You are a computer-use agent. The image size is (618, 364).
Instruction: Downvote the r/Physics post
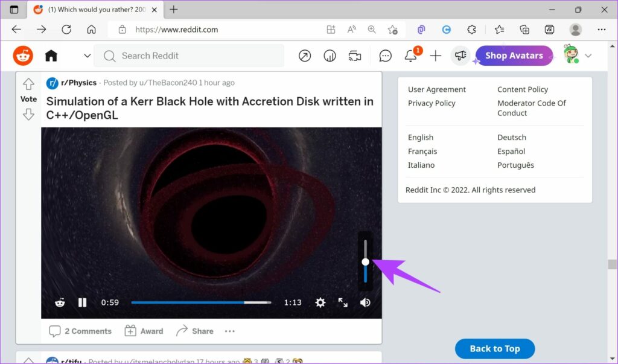28,113
